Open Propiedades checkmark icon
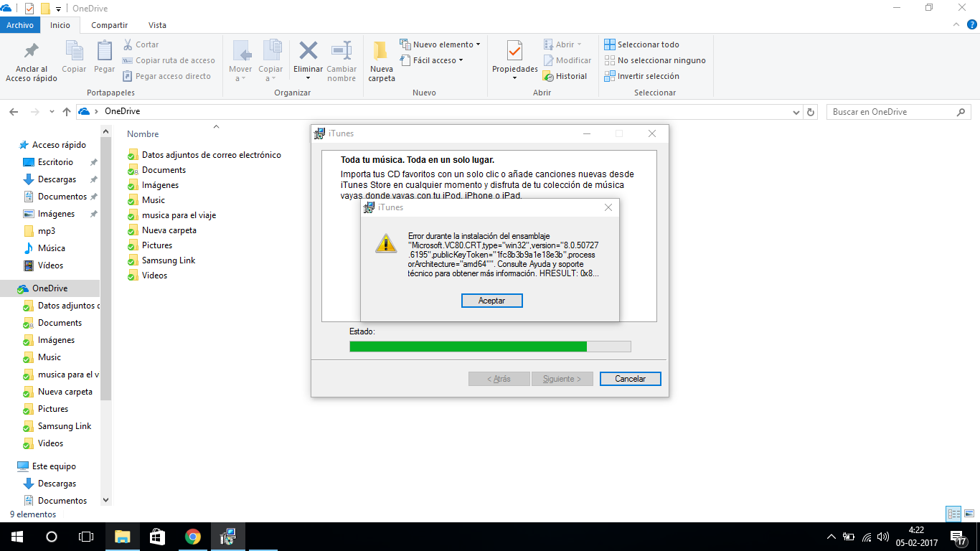 click(514, 52)
